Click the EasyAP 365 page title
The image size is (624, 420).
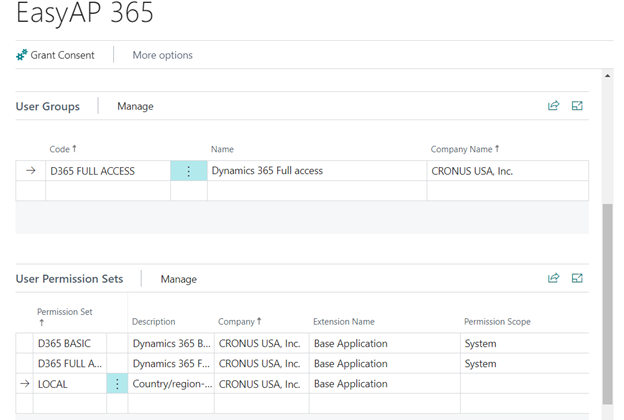(85, 12)
